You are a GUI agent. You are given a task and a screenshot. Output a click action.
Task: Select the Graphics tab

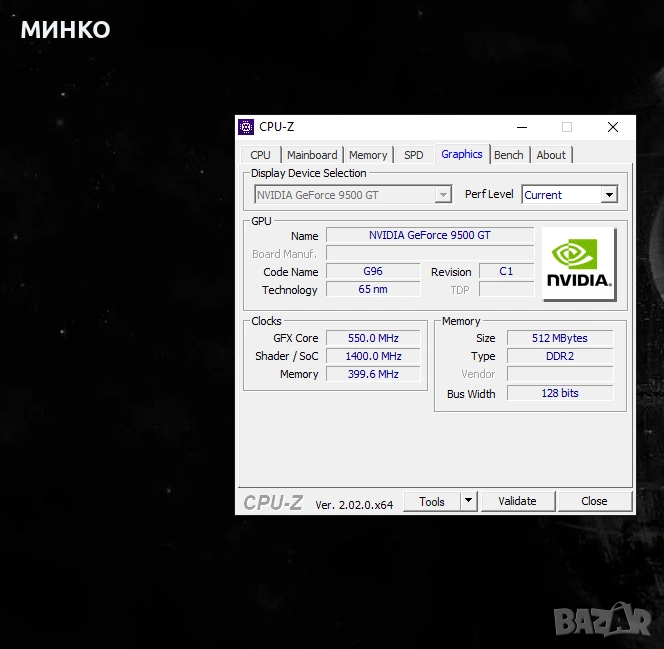coord(462,154)
